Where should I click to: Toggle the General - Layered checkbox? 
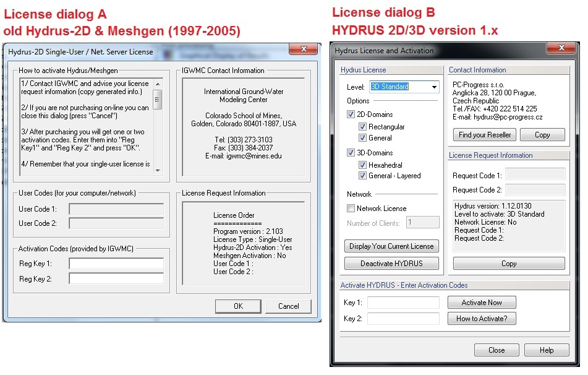(362, 175)
